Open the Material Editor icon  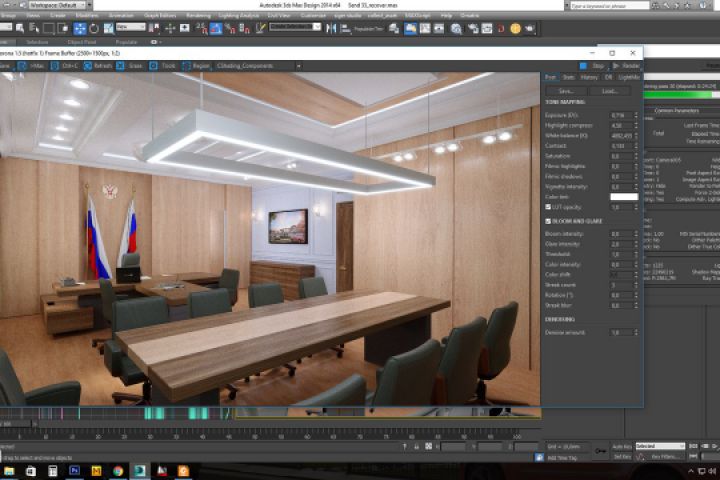point(456,28)
